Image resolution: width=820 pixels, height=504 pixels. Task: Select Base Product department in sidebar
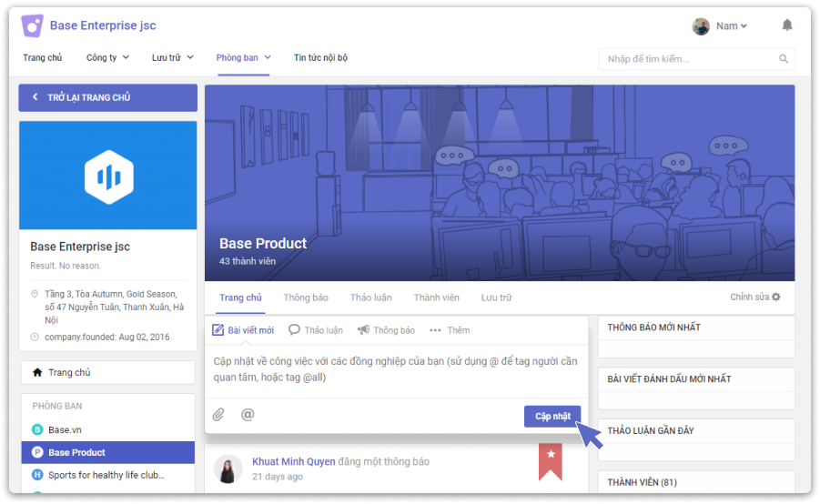click(x=107, y=452)
